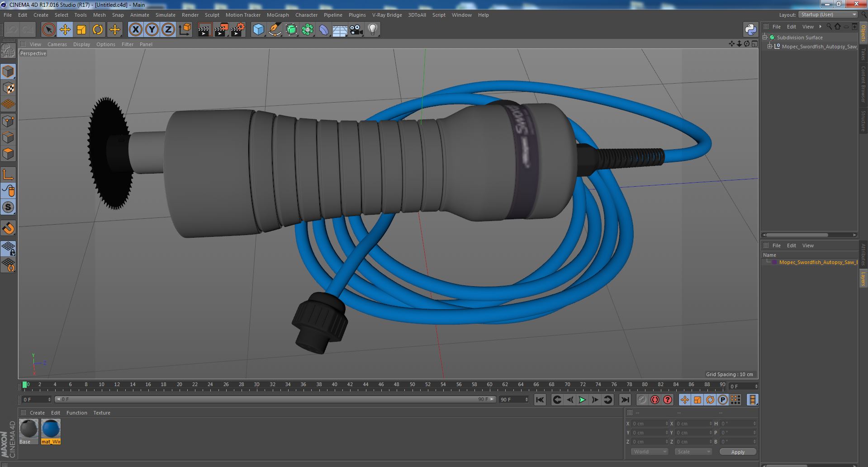Open the Layout dropdown Startup (User)
868x467 pixels.
pos(828,15)
